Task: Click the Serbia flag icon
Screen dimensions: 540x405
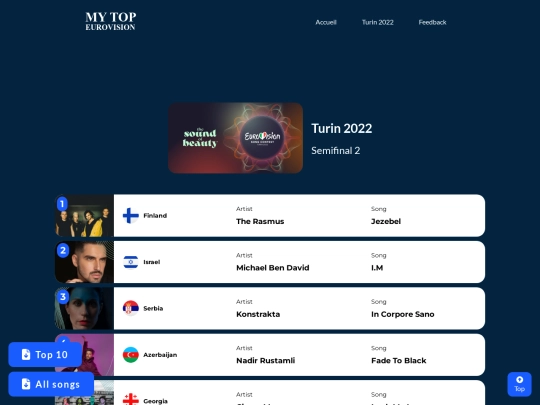Action: point(131,308)
